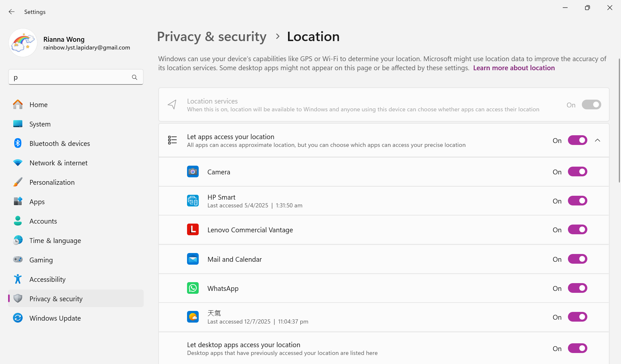Click the rainbow profile avatar
The height and width of the screenshot is (364, 621).
pyautogui.click(x=23, y=43)
